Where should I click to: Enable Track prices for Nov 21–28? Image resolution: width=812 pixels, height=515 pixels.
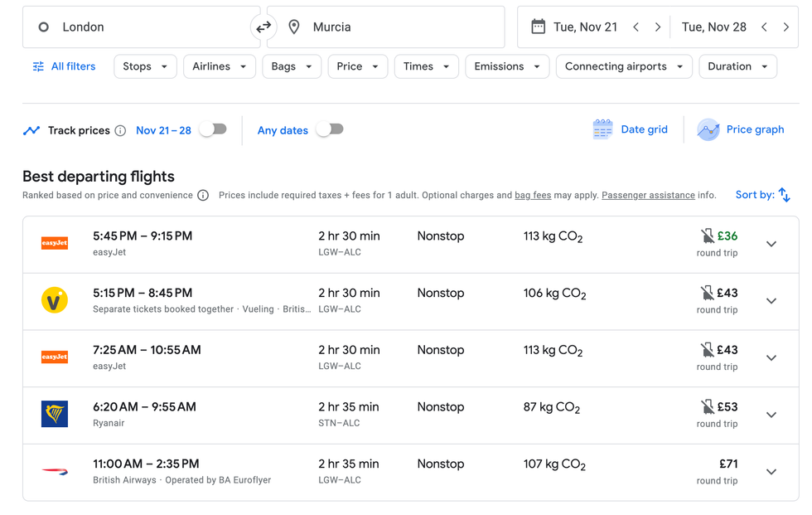click(213, 129)
